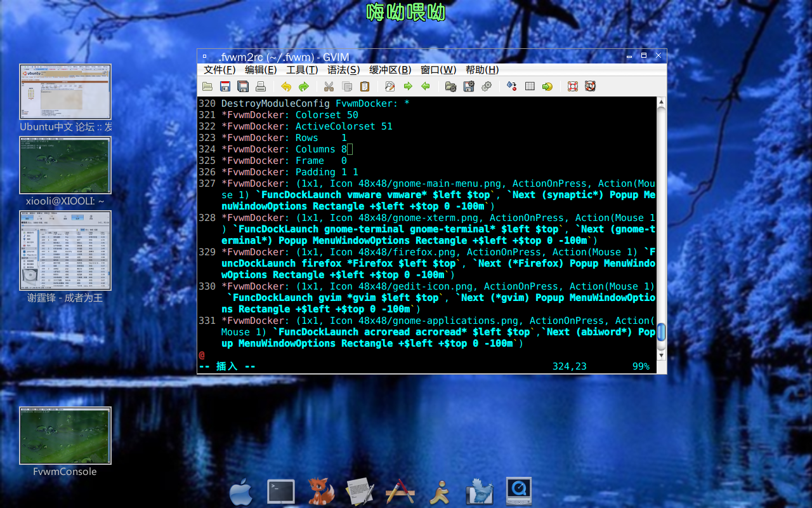This screenshot has width=812, height=508.
Task: Launch Firefox via the fox dock icon
Action: coord(321,491)
